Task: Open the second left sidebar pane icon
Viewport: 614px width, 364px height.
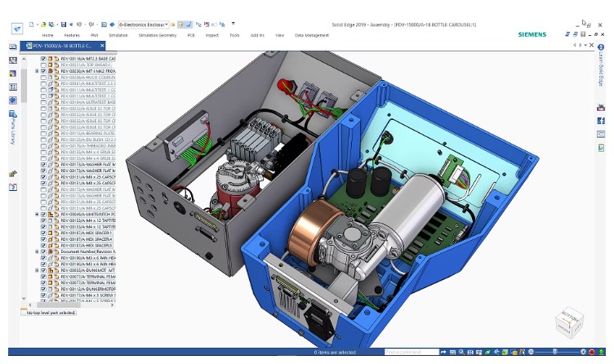Action: point(13,60)
